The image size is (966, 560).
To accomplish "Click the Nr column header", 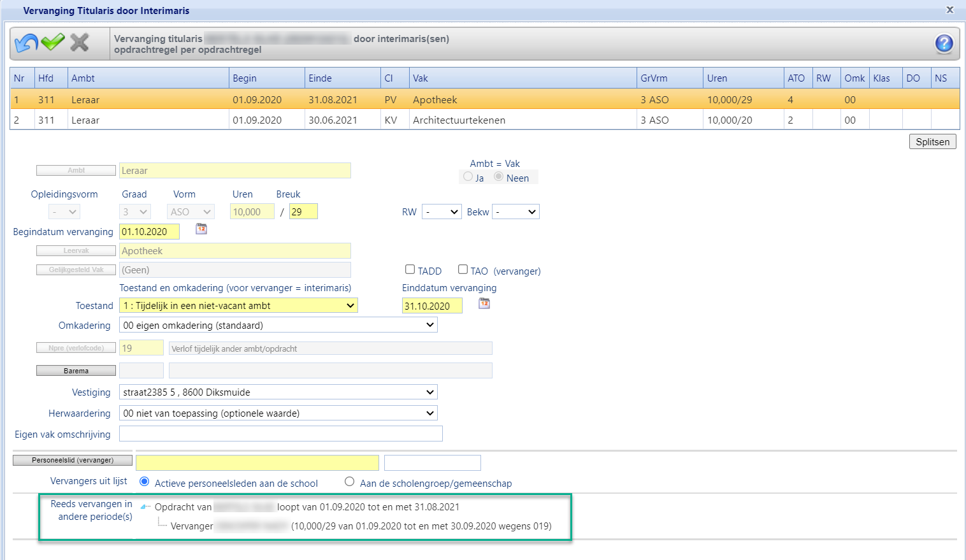I will tap(22, 78).
